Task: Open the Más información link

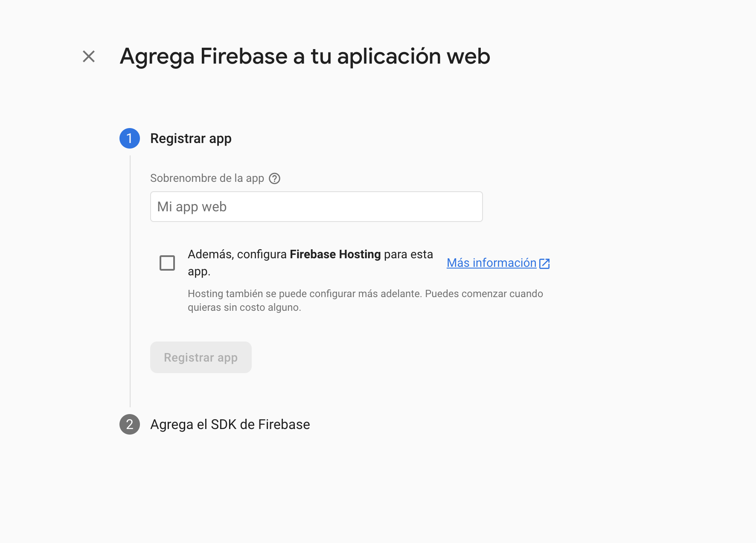Action: coord(491,263)
